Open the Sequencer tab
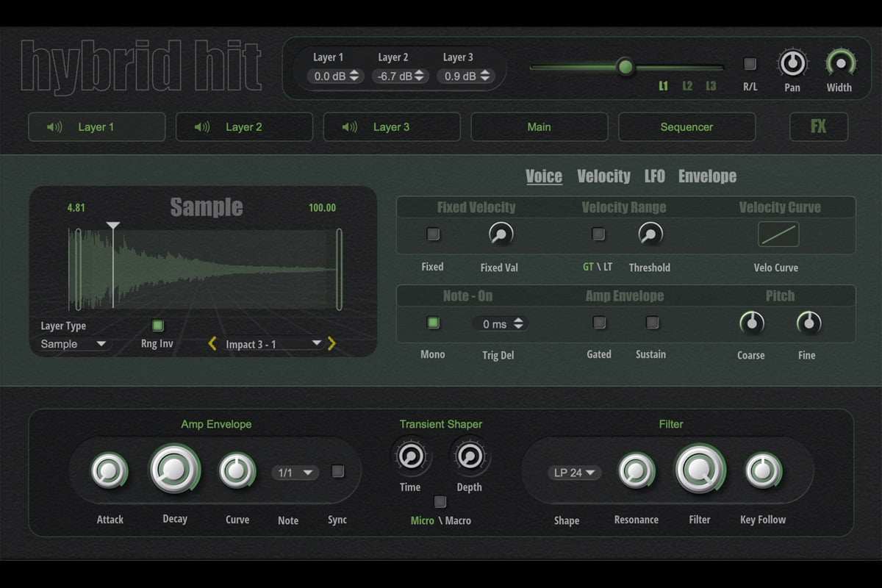The height and width of the screenshot is (588, 882). click(x=687, y=126)
